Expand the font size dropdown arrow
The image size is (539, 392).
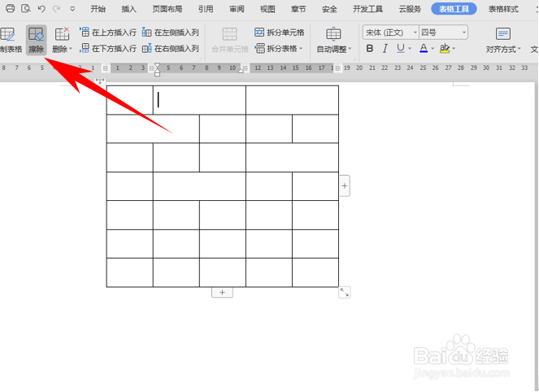(x=464, y=33)
